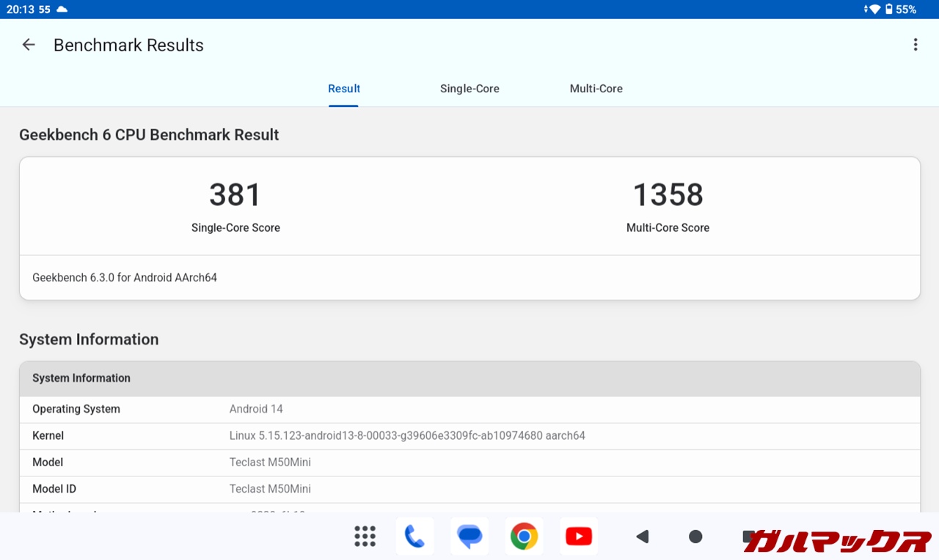Launch Chrome from the taskbar

coord(524,537)
